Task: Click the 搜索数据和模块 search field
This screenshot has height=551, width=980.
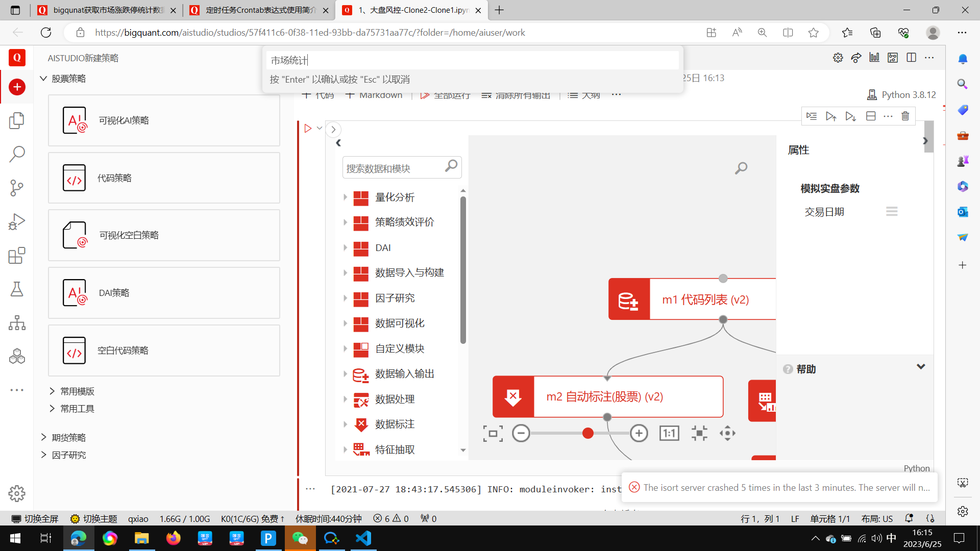Action: tap(402, 168)
